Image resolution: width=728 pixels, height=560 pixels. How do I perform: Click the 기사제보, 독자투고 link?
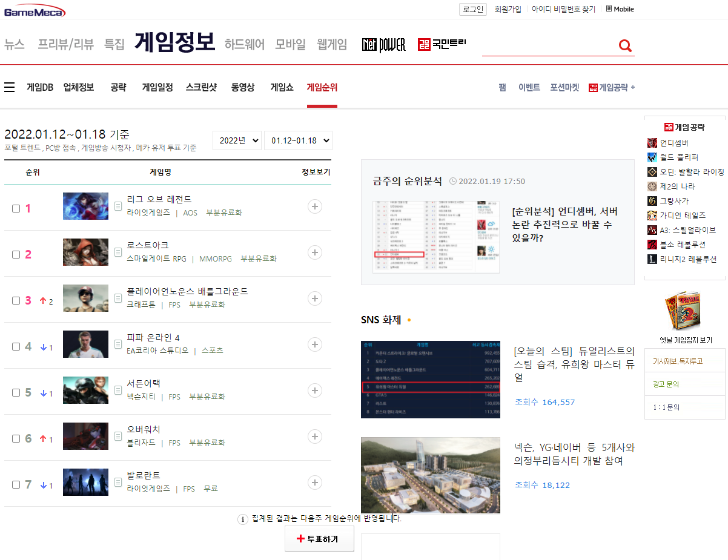pos(678,361)
